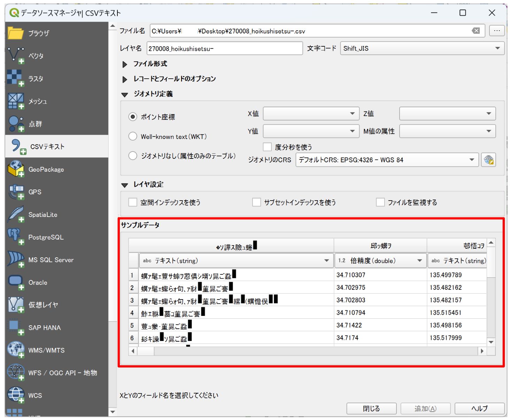
Task: Enable ファイルを監視する checkbox
Action: pyautogui.click(x=380, y=202)
